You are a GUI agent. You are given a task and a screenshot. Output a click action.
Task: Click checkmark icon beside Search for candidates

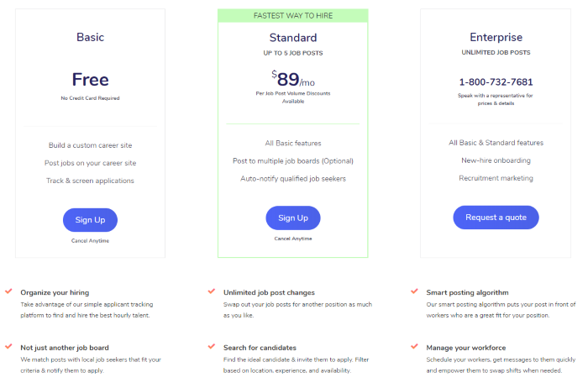coord(211,346)
